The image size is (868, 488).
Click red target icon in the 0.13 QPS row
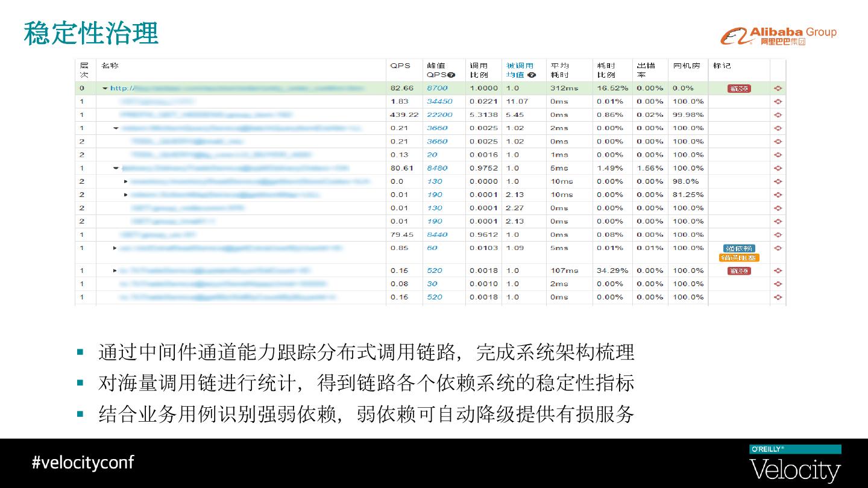pos(778,155)
